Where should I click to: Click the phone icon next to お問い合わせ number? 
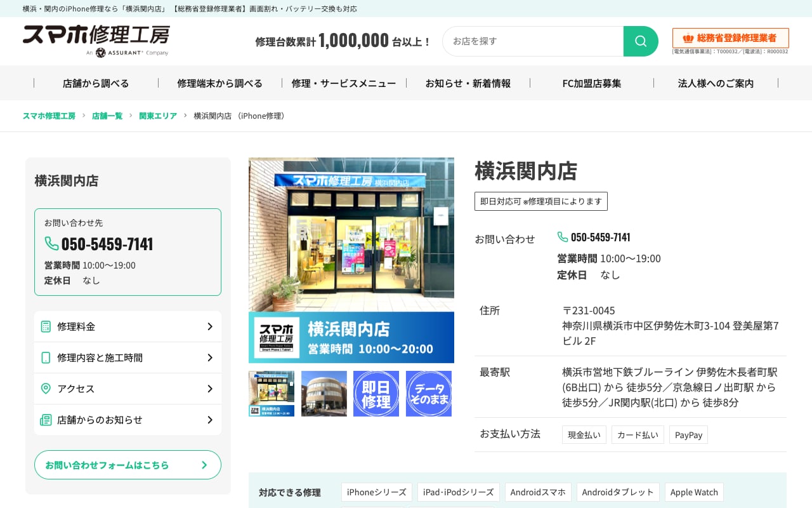click(563, 237)
